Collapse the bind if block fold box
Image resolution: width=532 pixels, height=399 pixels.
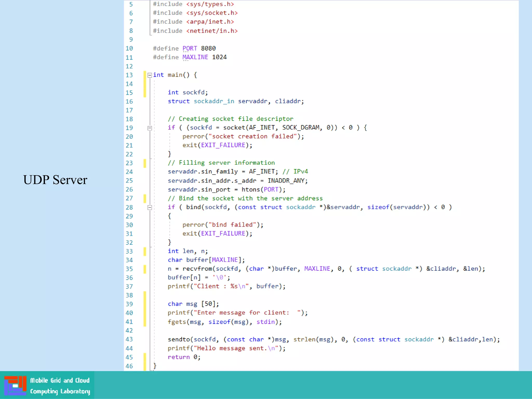[150, 208]
